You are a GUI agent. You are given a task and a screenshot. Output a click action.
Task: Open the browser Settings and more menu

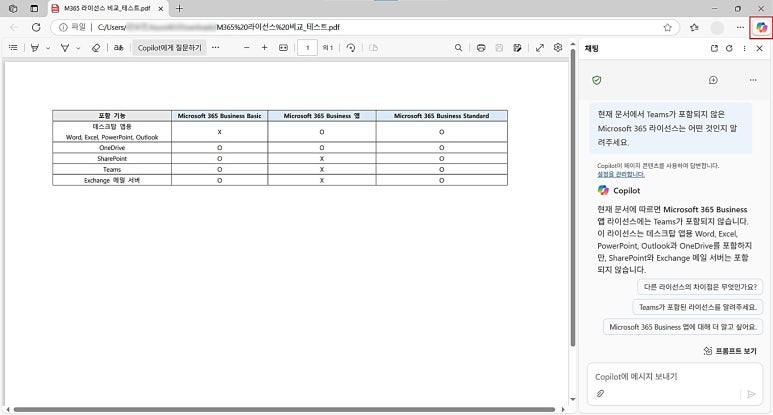point(740,27)
